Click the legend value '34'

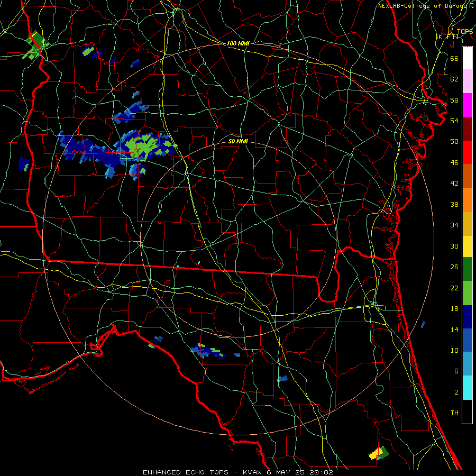point(454,225)
